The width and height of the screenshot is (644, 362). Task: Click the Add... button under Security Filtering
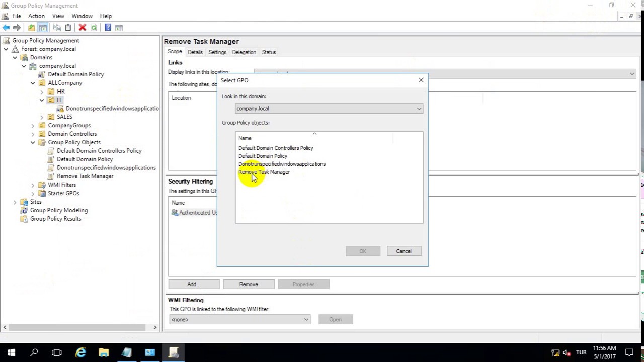pyautogui.click(x=194, y=284)
